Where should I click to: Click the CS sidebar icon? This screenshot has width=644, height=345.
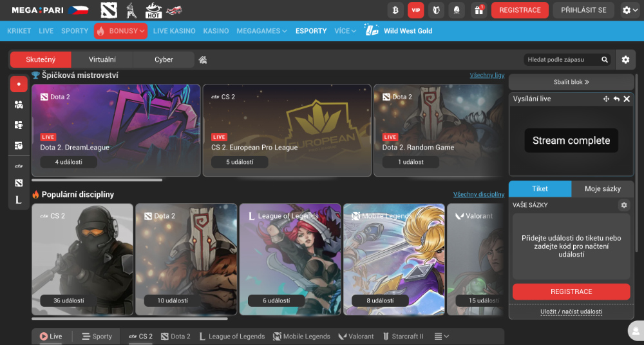point(19,166)
